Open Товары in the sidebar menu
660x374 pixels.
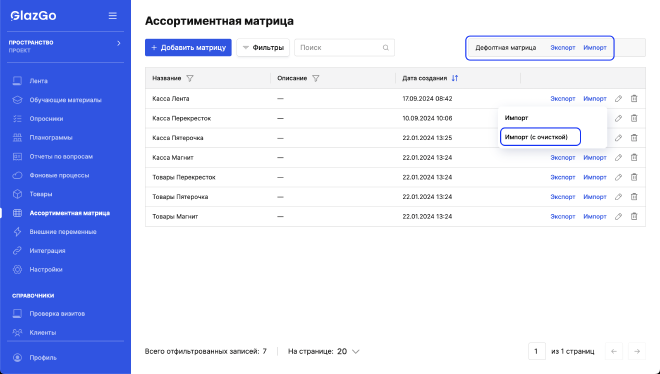click(x=41, y=194)
